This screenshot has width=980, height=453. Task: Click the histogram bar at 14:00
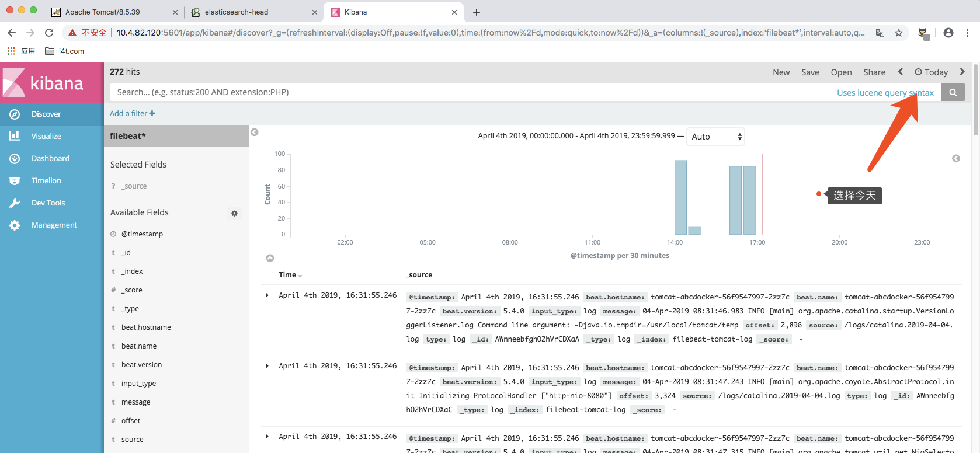click(x=680, y=197)
